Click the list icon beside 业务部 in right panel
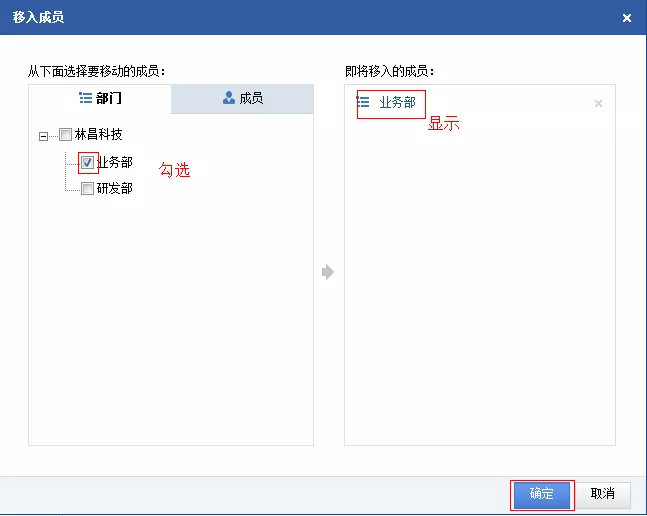This screenshot has width=647, height=516. 364,103
